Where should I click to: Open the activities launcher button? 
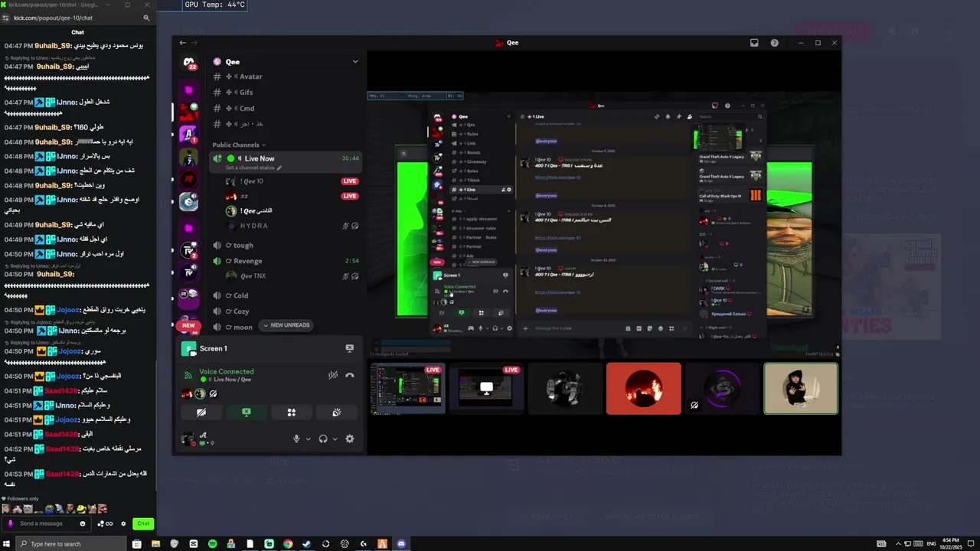[292, 412]
